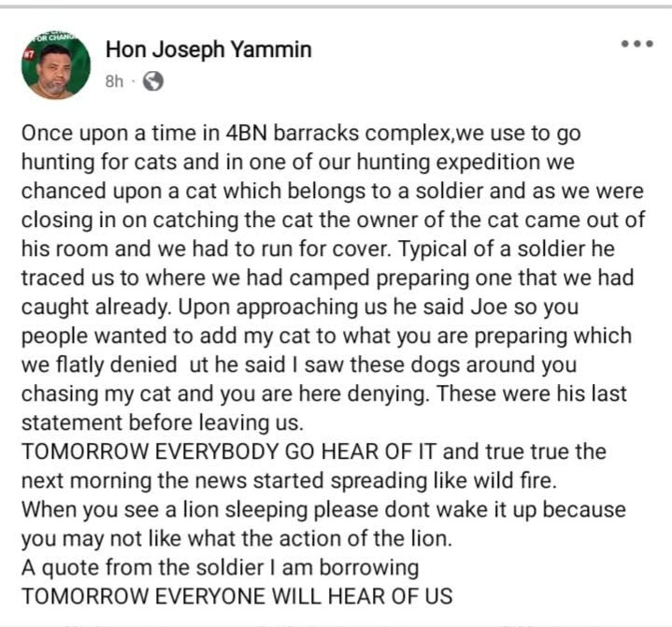
Task: Open the three-dot post options menu
Action: (637, 43)
